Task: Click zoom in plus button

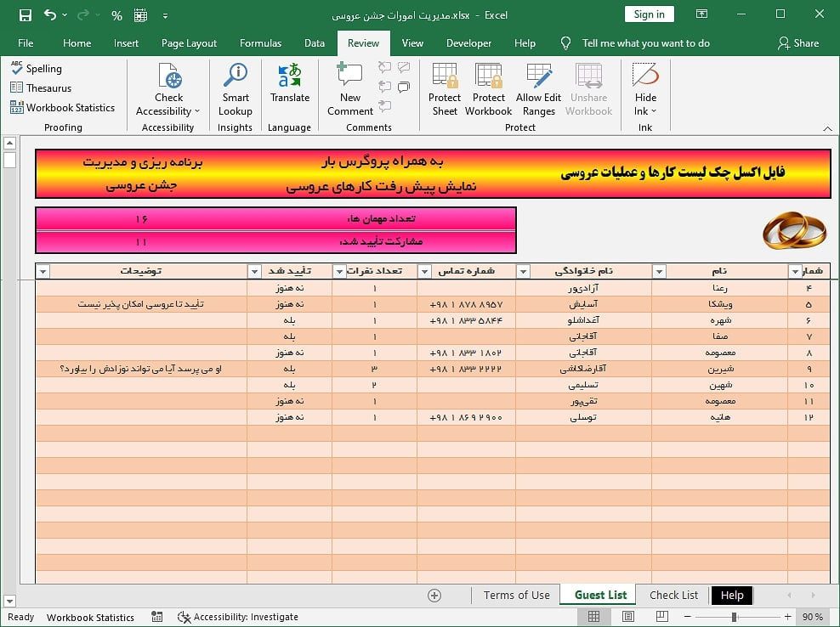Action: (x=787, y=618)
